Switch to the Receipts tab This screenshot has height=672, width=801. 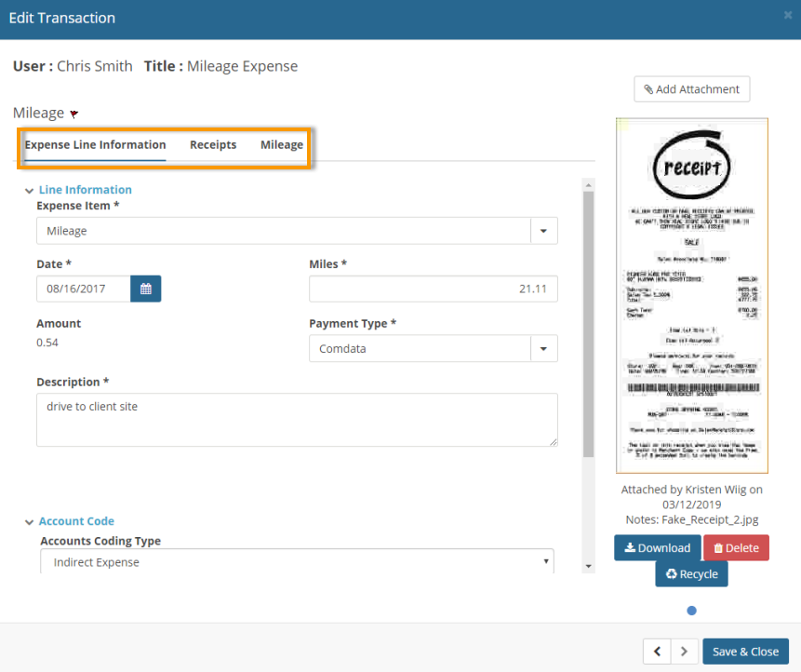coord(212,145)
